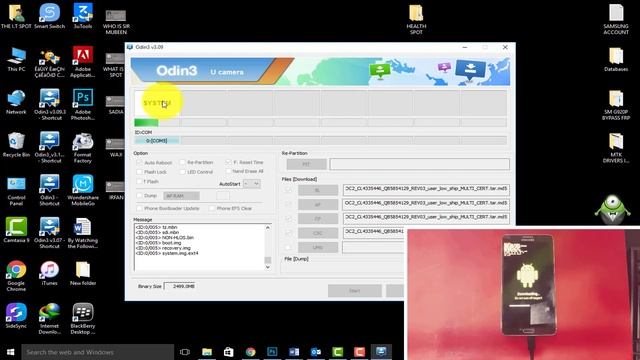Launch Odin3 v3.09.3 shortcut on desktop
This screenshot has width=640, height=360.
pos(49,105)
